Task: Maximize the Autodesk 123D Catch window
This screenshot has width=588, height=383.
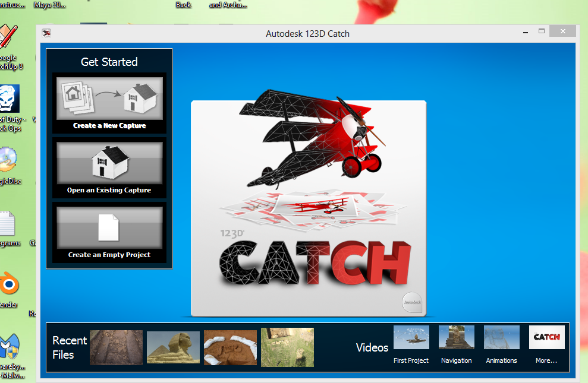Action: (542, 31)
